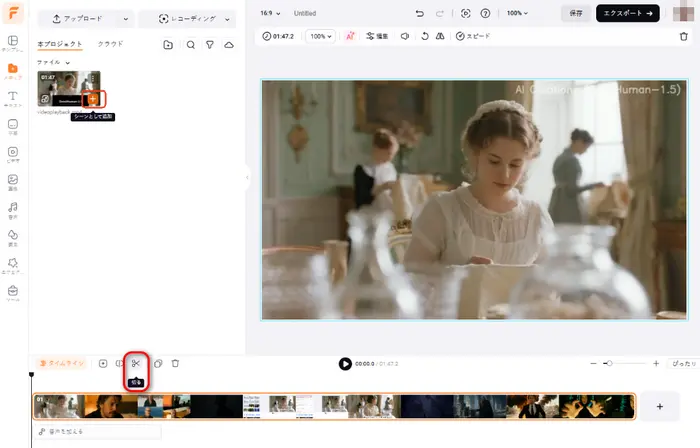The image size is (700, 448).
Task: Toggle the timeline mode button
Action: pyautogui.click(x=61, y=363)
